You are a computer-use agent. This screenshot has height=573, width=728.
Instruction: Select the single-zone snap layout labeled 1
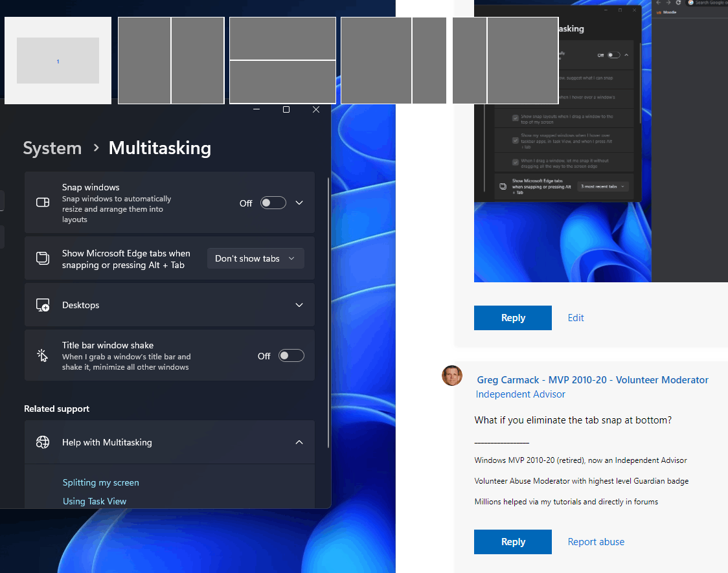point(58,61)
